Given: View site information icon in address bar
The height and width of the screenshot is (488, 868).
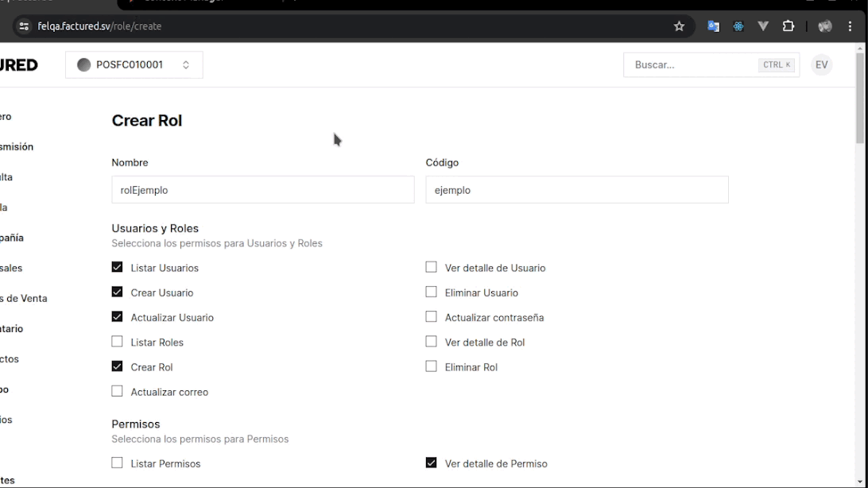Looking at the screenshot, I should (x=24, y=26).
